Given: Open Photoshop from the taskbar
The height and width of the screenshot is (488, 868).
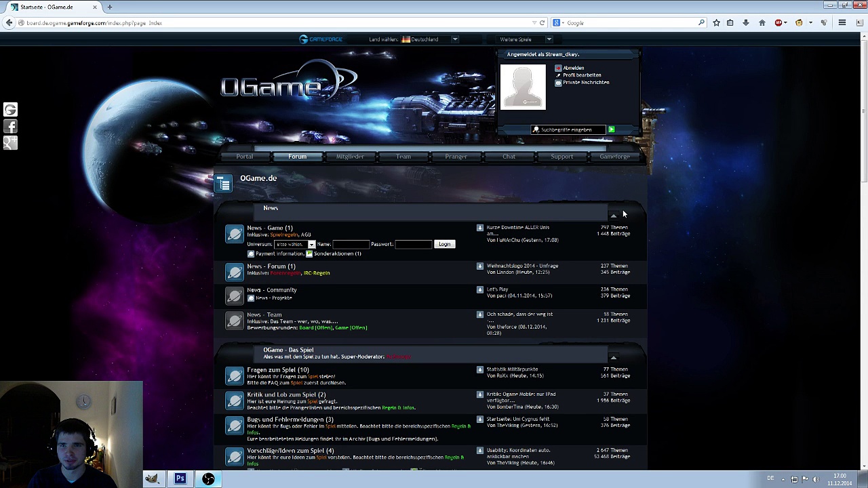Looking at the screenshot, I should point(180,479).
